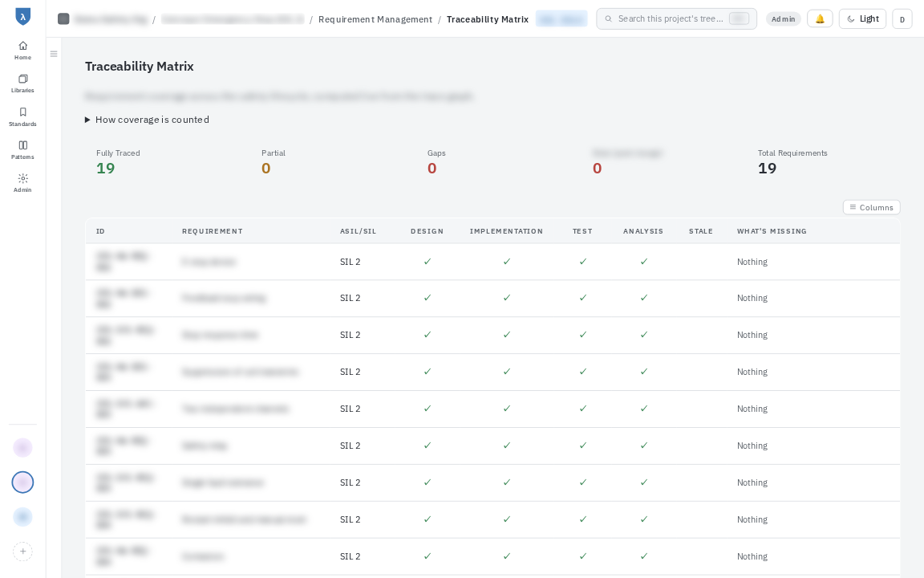924x578 pixels.
Task: Sort by ASIL/SIL column header
Action: click(358, 231)
